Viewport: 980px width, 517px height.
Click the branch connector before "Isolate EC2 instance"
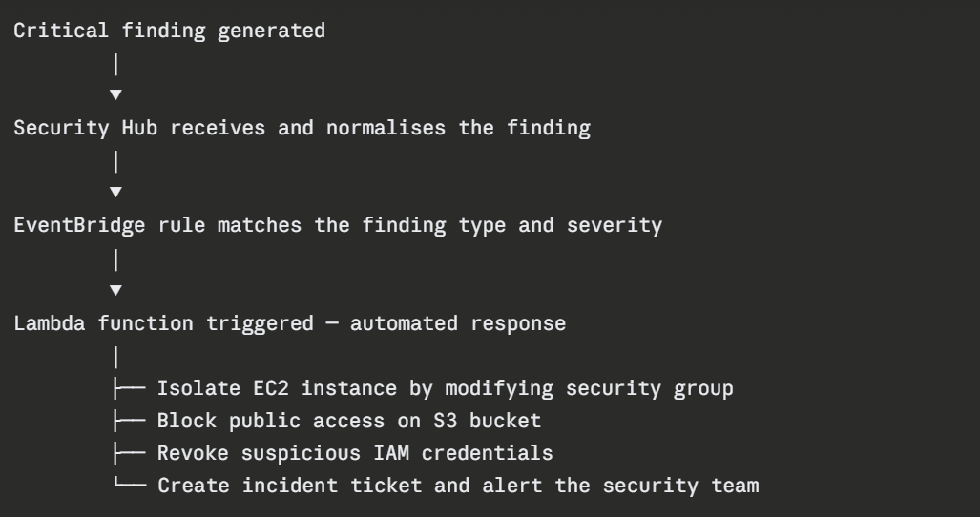click(x=128, y=388)
